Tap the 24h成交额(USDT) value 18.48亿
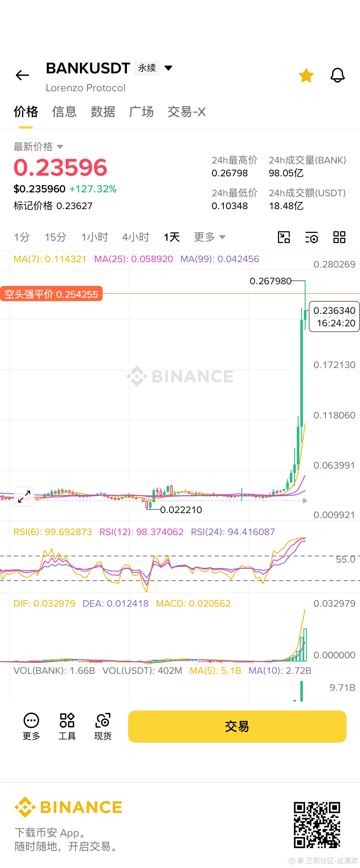This screenshot has width=360, height=868. [x=286, y=206]
